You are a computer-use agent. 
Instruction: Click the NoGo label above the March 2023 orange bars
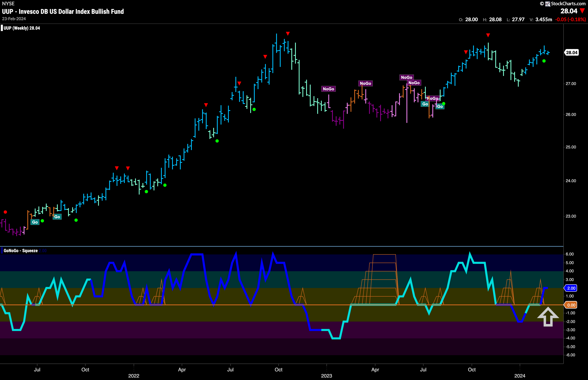click(366, 83)
